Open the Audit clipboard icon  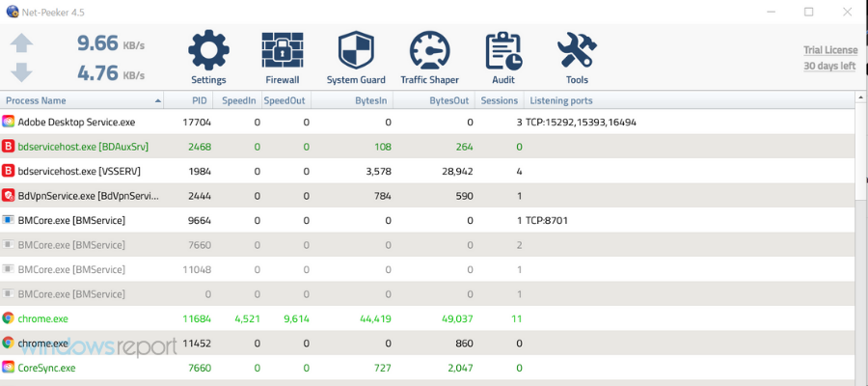point(503,51)
